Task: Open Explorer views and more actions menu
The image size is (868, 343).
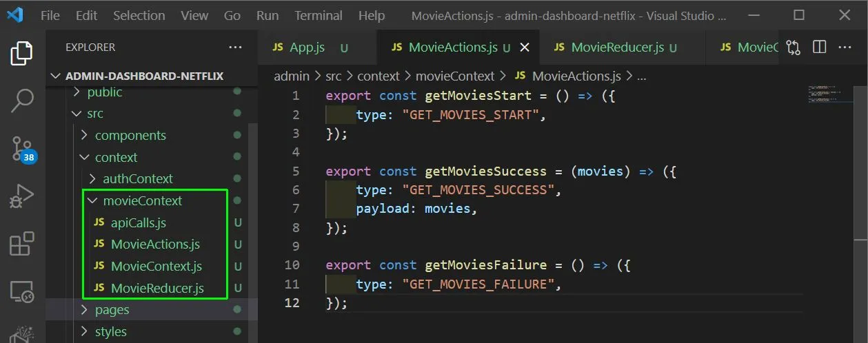Action: pyautogui.click(x=236, y=48)
